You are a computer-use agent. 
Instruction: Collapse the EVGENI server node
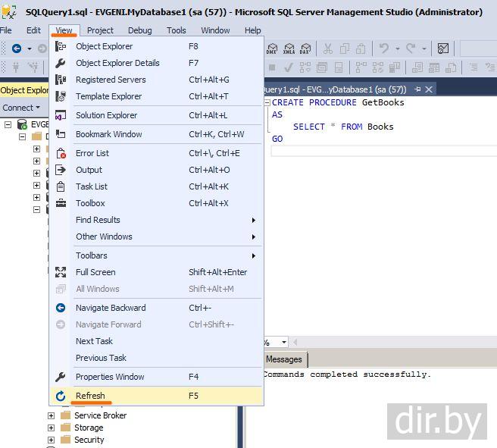pos(8,124)
